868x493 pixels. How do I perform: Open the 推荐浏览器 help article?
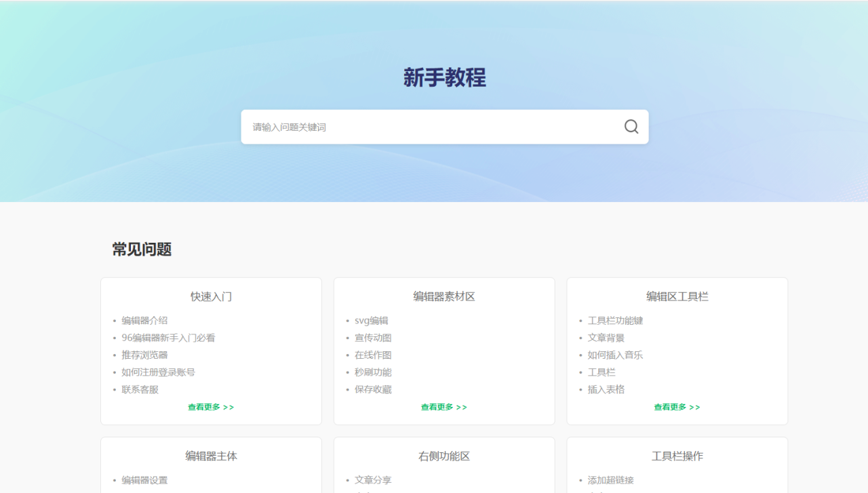[144, 355]
